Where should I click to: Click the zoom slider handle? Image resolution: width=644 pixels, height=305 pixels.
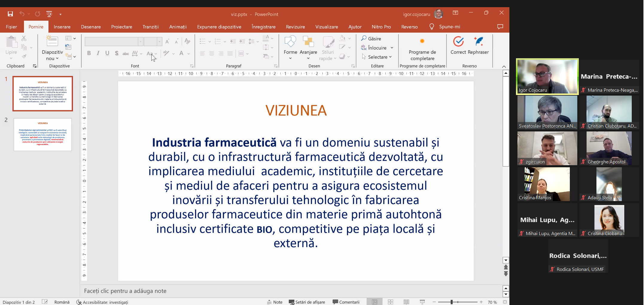click(452, 302)
